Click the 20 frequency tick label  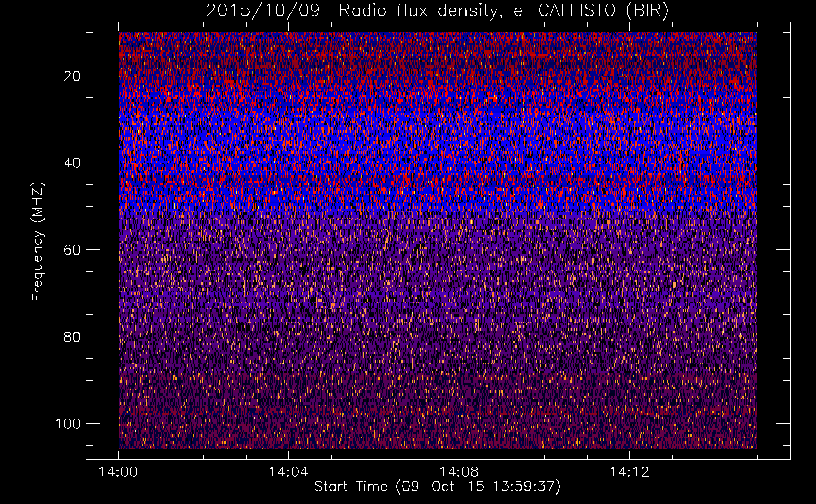coord(73,76)
